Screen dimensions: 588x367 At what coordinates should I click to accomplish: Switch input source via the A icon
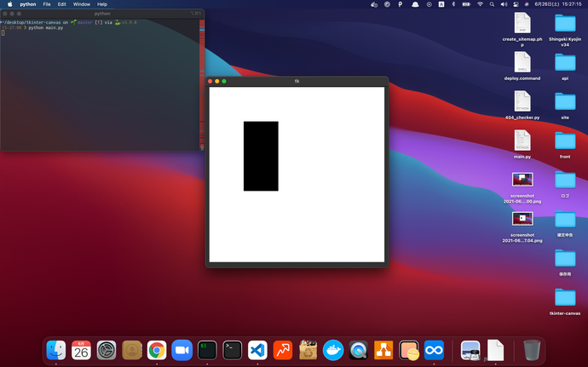(x=441, y=4)
